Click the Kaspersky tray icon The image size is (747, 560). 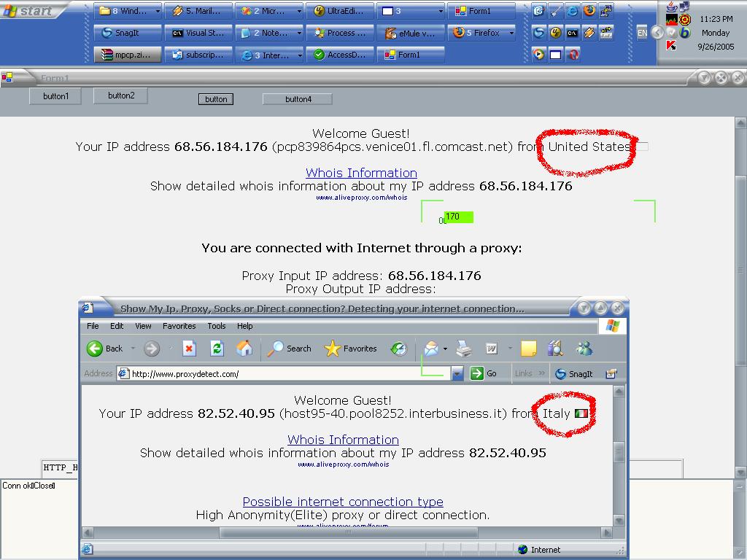tap(671, 46)
